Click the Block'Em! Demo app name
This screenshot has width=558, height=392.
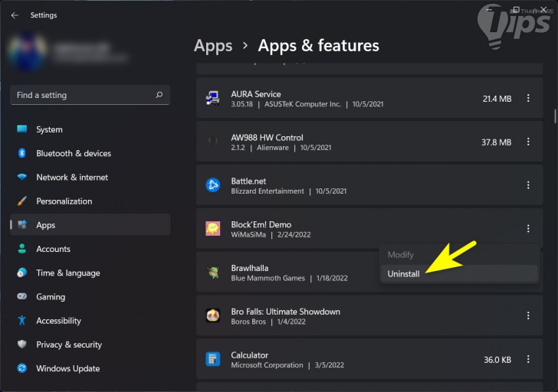click(x=261, y=224)
